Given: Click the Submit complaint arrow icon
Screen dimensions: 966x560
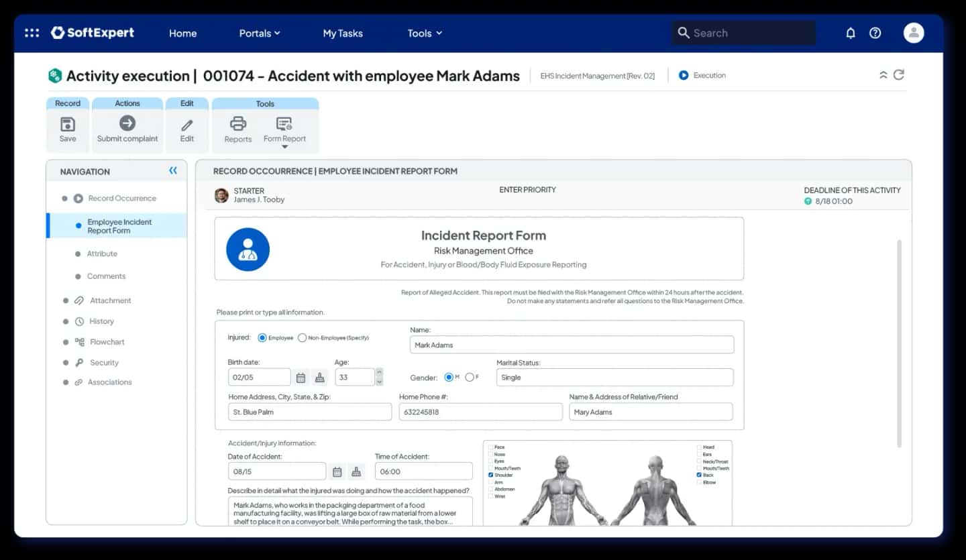Looking at the screenshot, I should [x=127, y=123].
